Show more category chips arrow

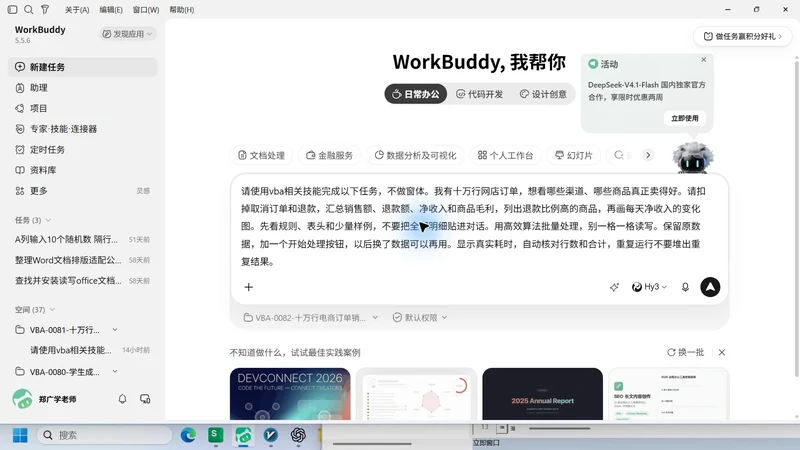click(648, 155)
